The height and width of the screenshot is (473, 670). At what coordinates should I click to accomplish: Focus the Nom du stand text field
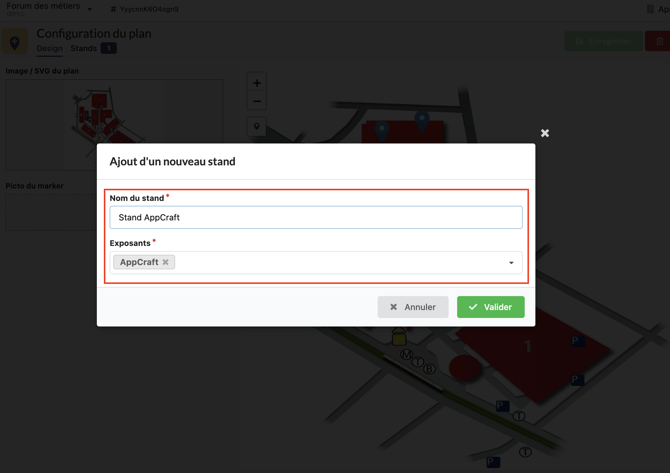pyautogui.click(x=315, y=217)
